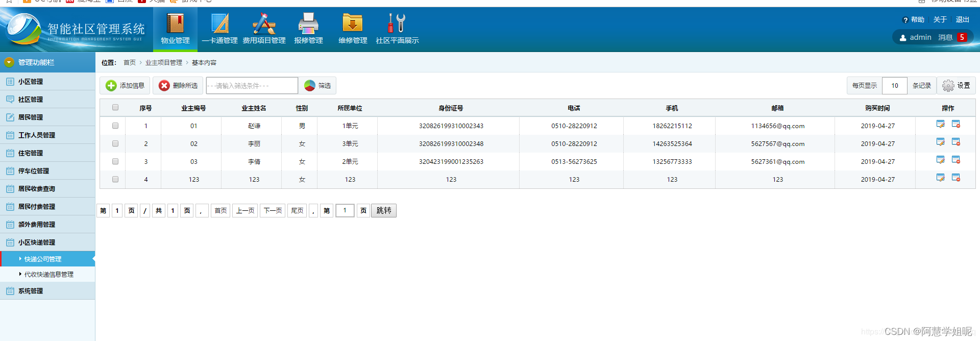980x341 pixels.
Task: Expand 停车位管理 in the sidebar
Action: 47,171
